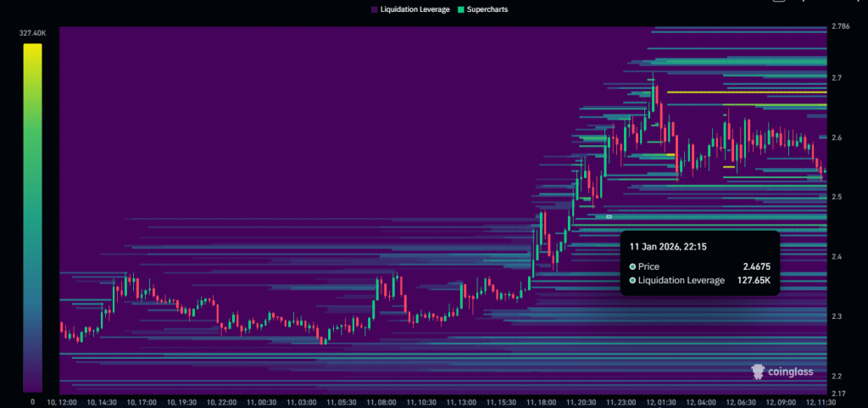Click the 10, 14:30 time axis label
The width and height of the screenshot is (868, 408).
click(x=103, y=402)
